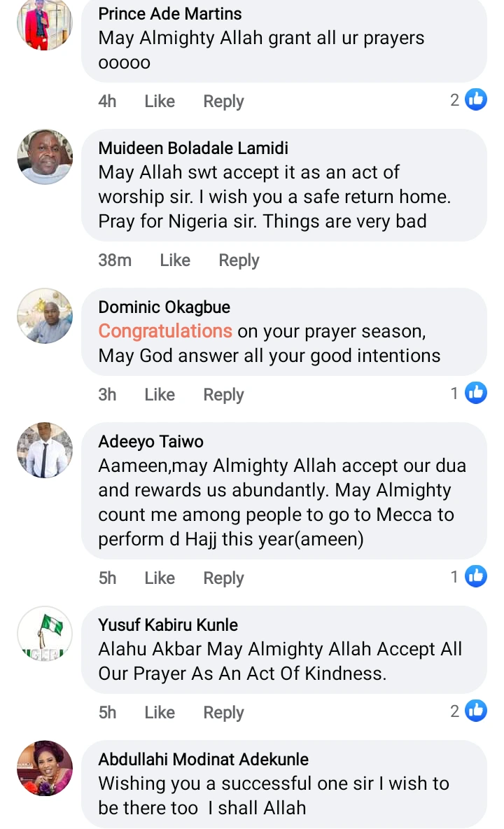Click the 38m timestamp on Muideen's comment

click(x=115, y=260)
